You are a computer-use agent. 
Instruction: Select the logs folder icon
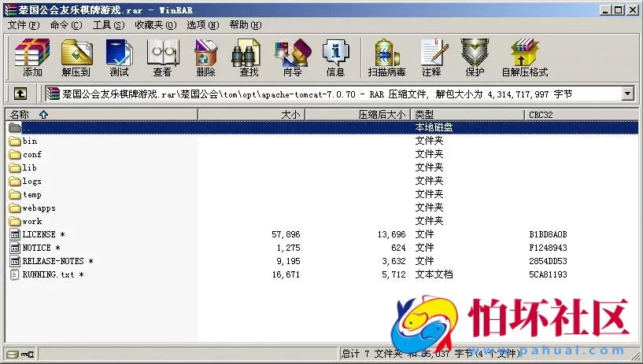[15, 182]
